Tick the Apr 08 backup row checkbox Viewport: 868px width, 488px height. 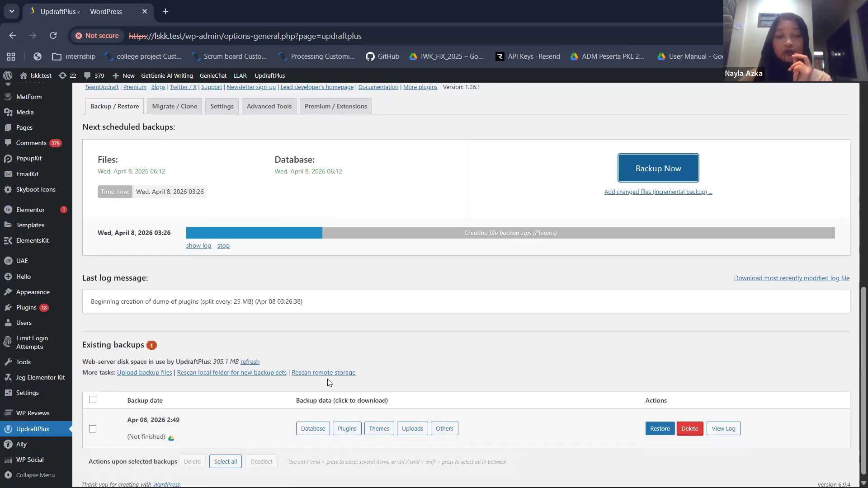(93, 429)
